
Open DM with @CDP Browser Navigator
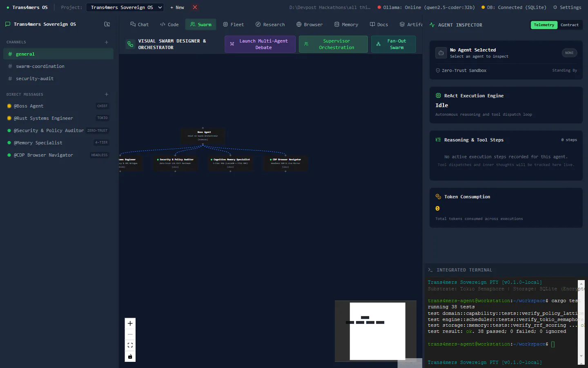(58, 155)
